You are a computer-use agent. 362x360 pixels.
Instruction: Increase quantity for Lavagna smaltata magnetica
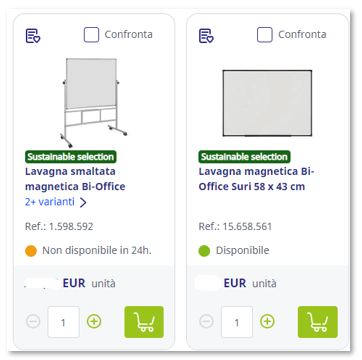(94, 322)
